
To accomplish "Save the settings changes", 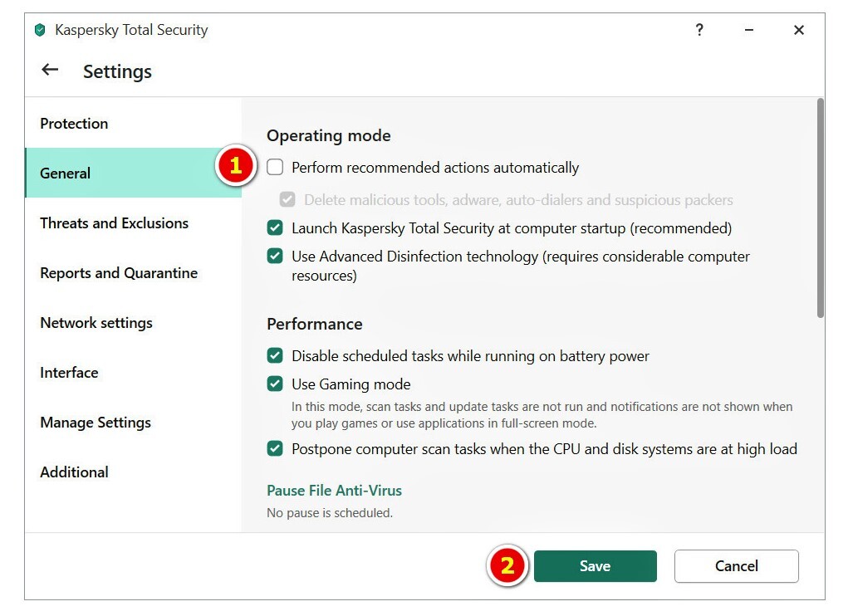I will click(596, 566).
